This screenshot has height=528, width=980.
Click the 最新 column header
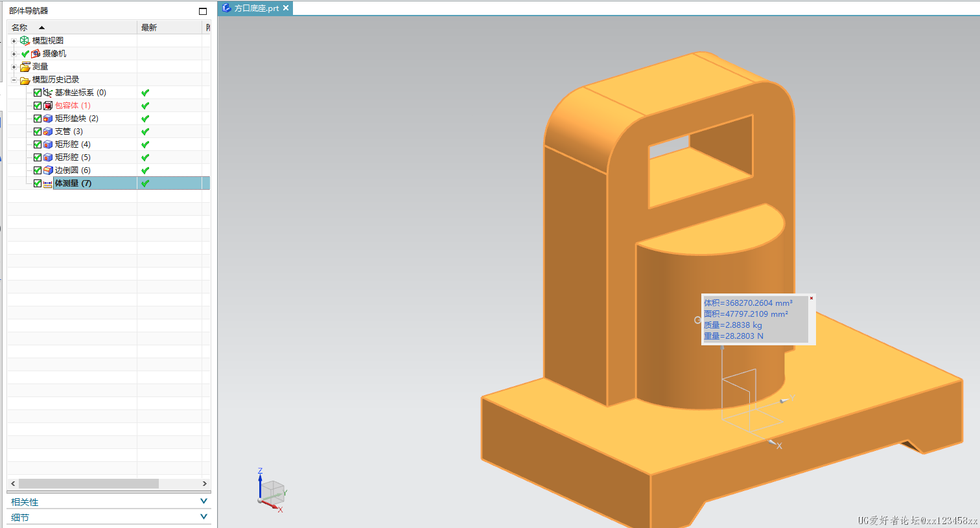pos(170,27)
